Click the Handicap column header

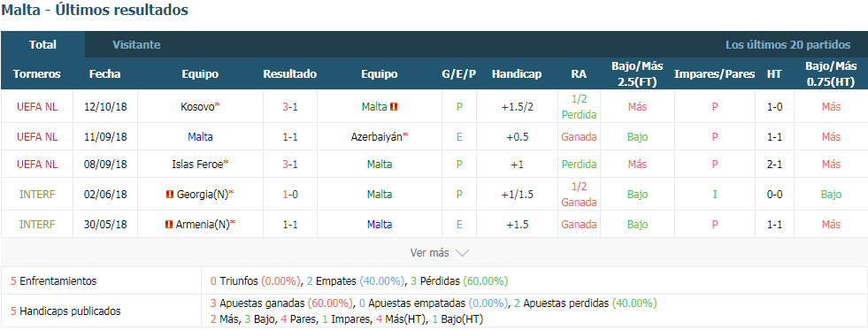tap(517, 74)
